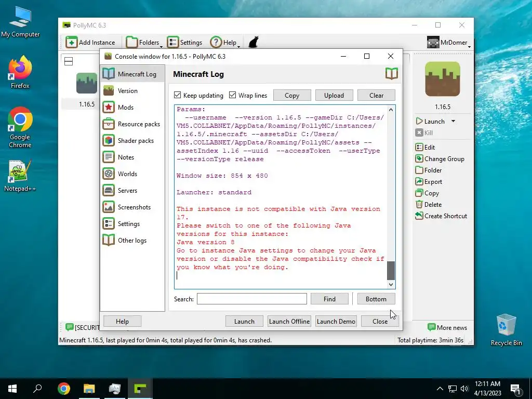Click the console Settings sidebar icon

[109, 223]
